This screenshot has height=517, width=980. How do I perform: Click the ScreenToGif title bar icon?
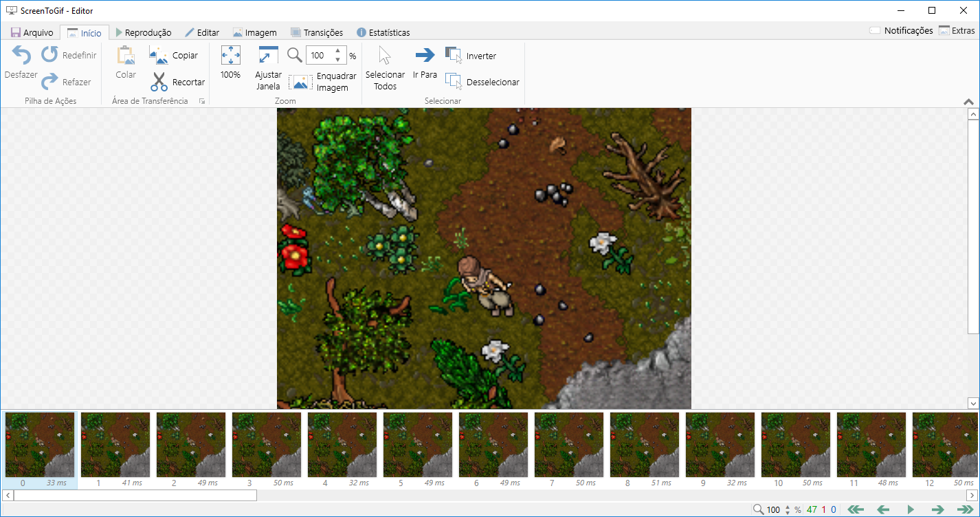coord(12,11)
